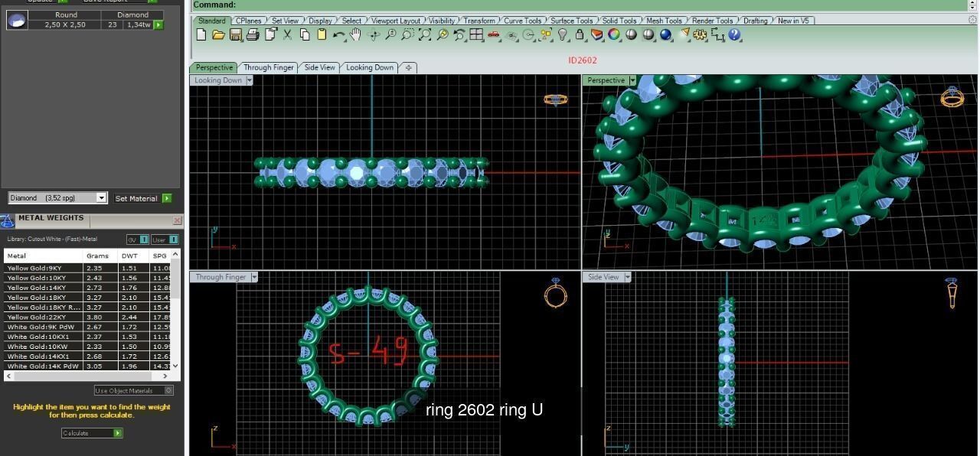Click the Grams column header
This screenshot has width=980, height=456.
pyautogui.click(x=100, y=256)
